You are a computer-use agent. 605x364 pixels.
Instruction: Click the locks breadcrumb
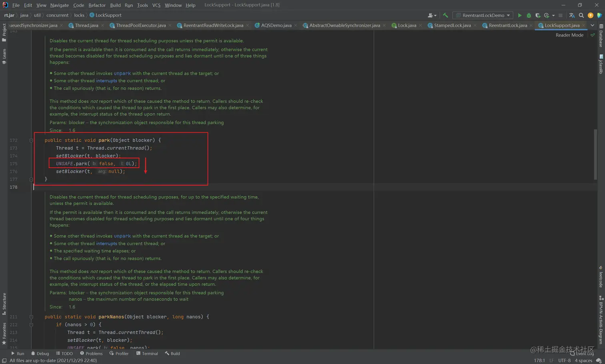coord(79,15)
